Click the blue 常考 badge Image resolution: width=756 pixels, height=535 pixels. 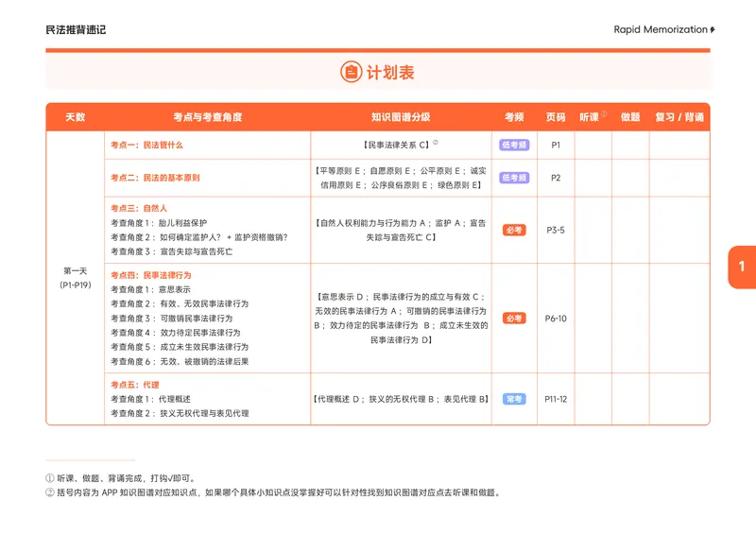point(514,400)
